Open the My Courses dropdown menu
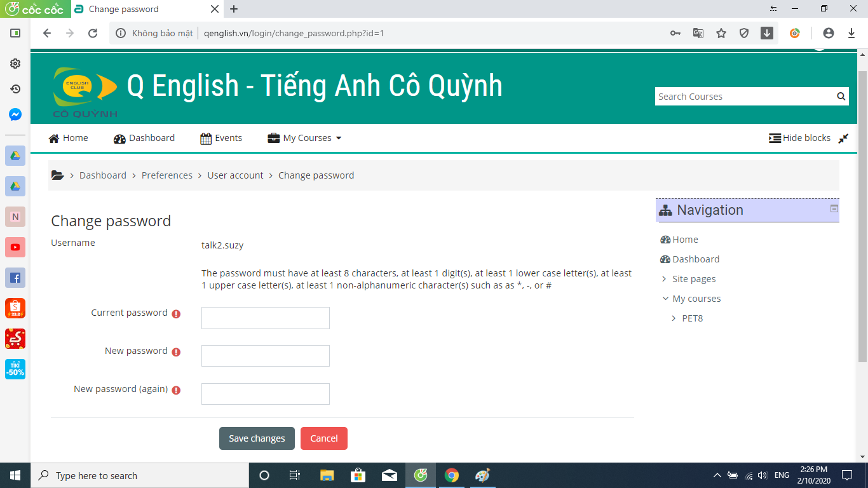 point(305,138)
